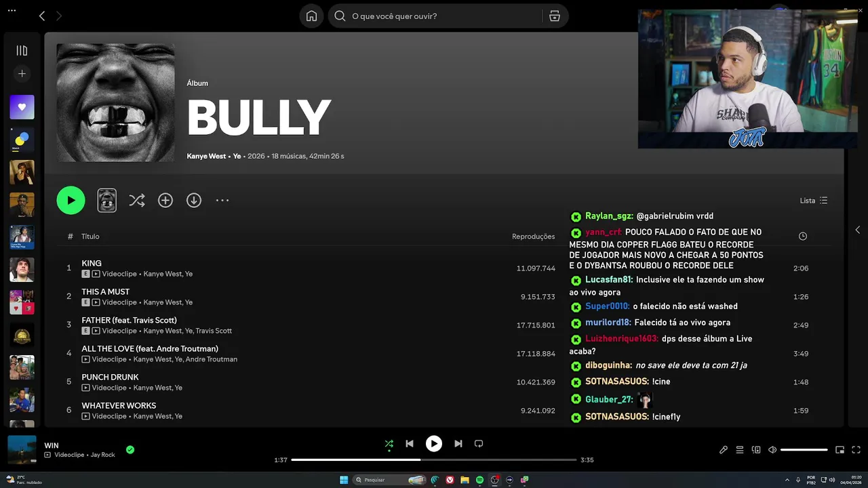Image resolution: width=868 pixels, height=488 pixels.
Task: Create new playlist with plus icon in sidebar
Action: 22,73
